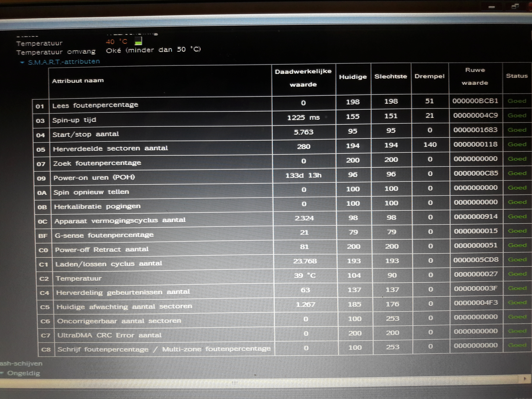Viewport: 532px width, 399px height.
Task: Click the Slechtste column header
Action: (390, 76)
